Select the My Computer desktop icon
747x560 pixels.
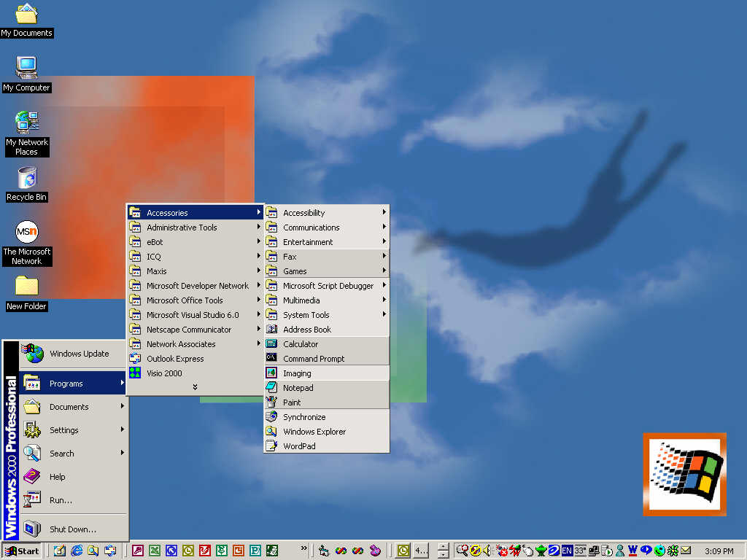[27, 74]
